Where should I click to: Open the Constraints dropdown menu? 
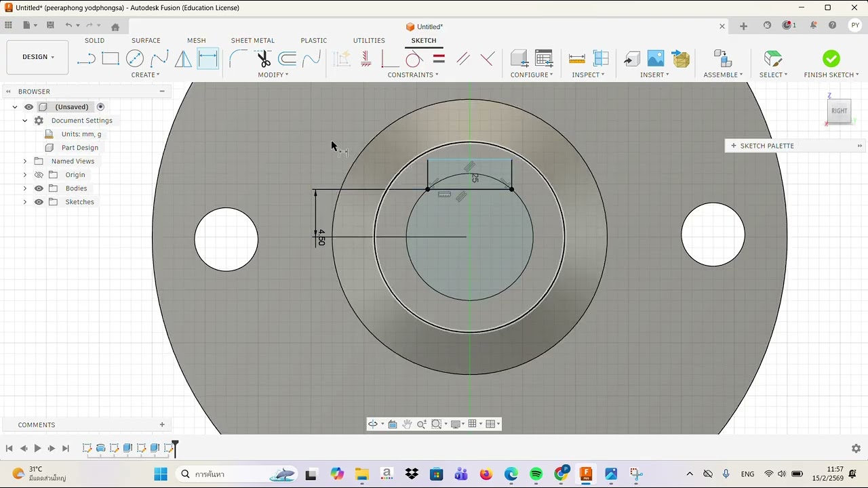(413, 75)
